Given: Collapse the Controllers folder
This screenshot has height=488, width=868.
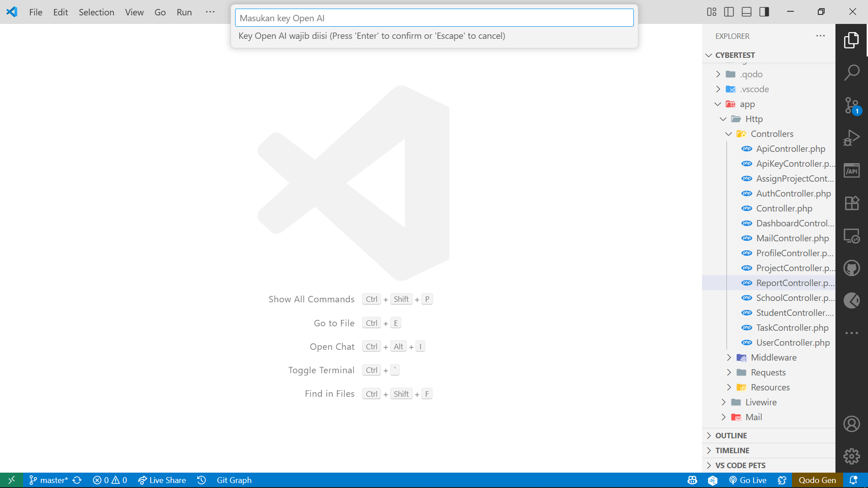Looking at the screenshot, I should coord(771,134).
